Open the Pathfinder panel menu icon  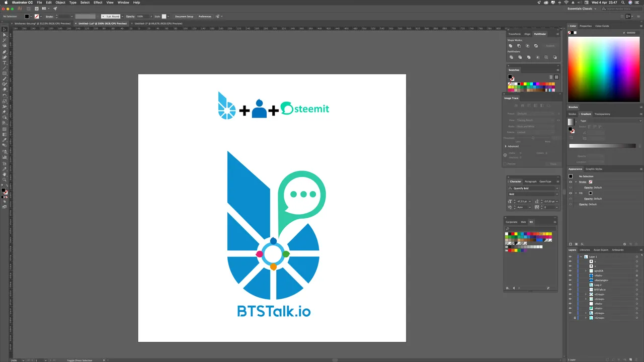tap(557, 34)
